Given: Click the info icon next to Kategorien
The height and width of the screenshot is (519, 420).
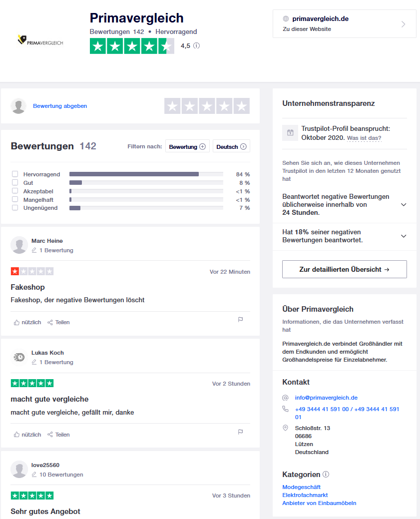Looking at the screenshot, I should [x=326, y=475].
